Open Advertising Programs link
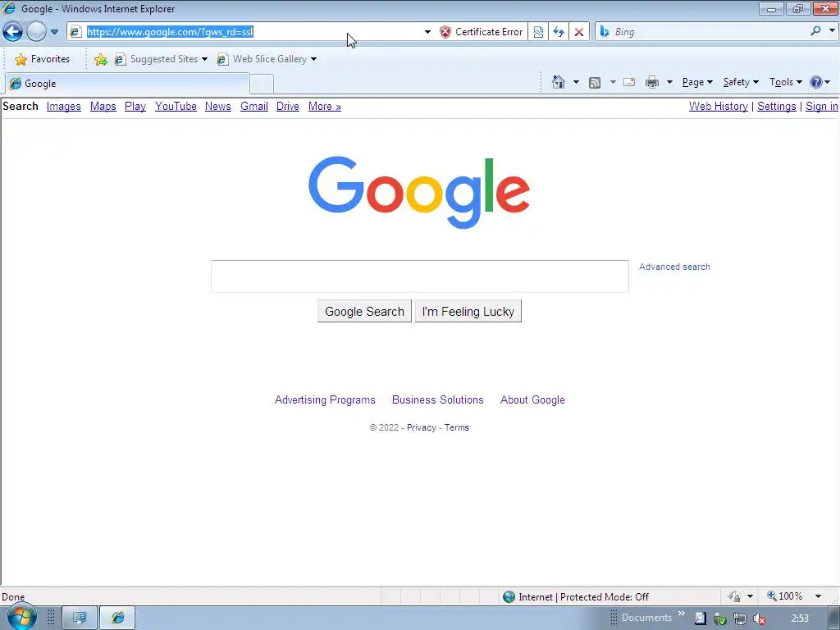 325,399
